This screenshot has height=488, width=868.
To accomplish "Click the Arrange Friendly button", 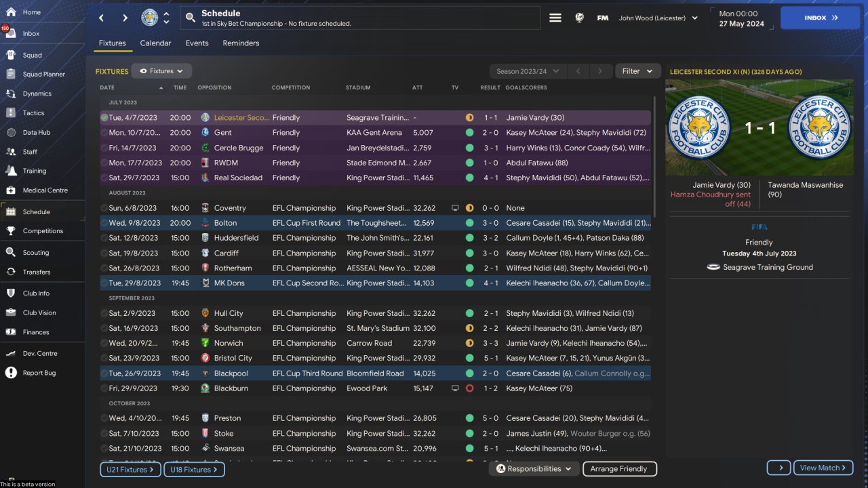I will 618,468.
